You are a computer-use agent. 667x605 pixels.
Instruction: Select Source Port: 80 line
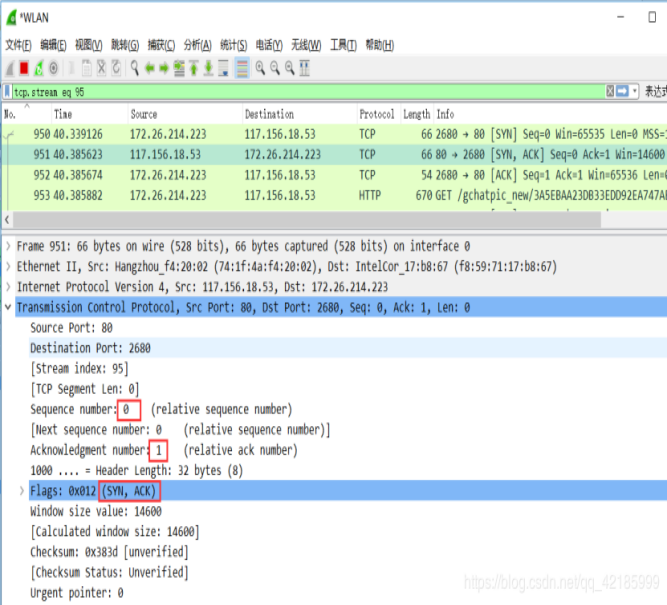click(348, 328)
